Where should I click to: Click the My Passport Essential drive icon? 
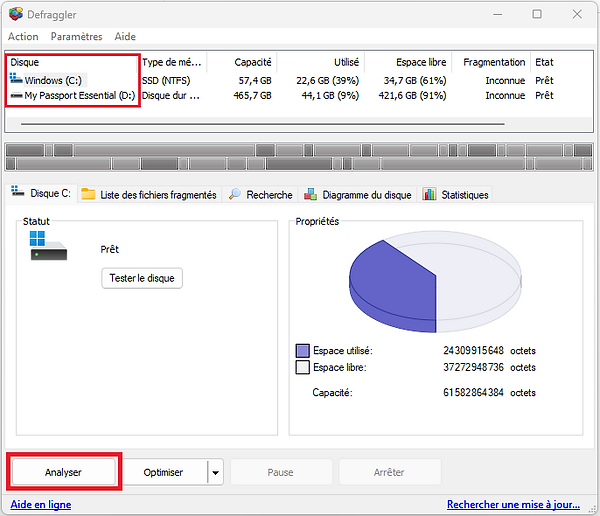point(16,95)
